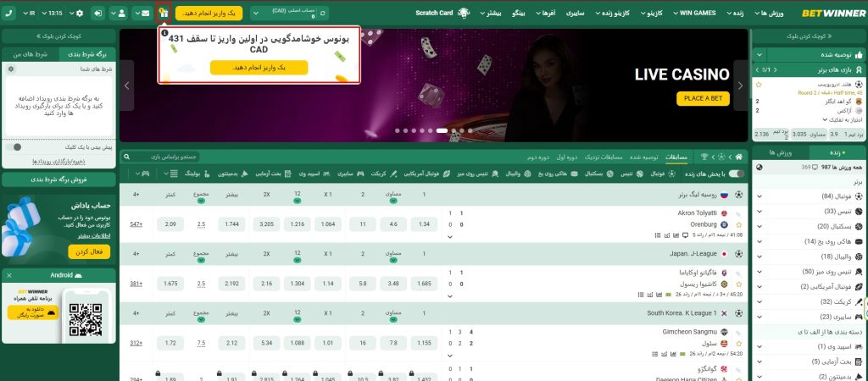Switch to the sports (ورزش ها) sidebar tab

(x=781, y=152)
